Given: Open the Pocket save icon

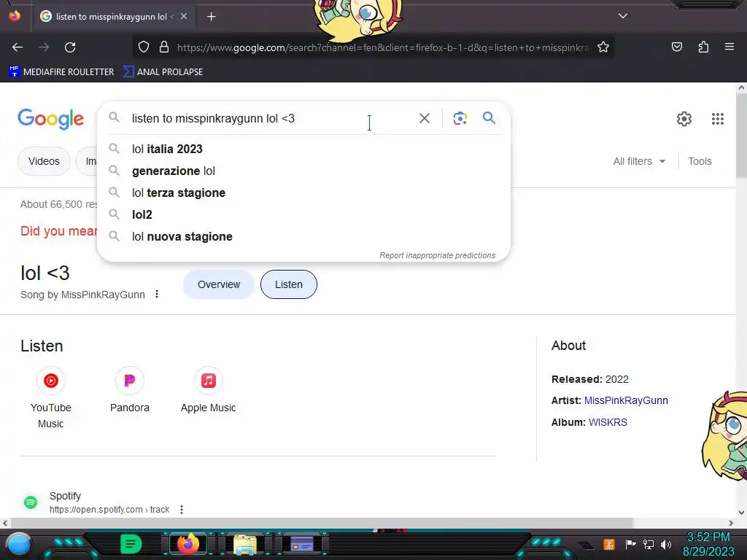Looking at the screenshot, I should (x=676, y=47).
